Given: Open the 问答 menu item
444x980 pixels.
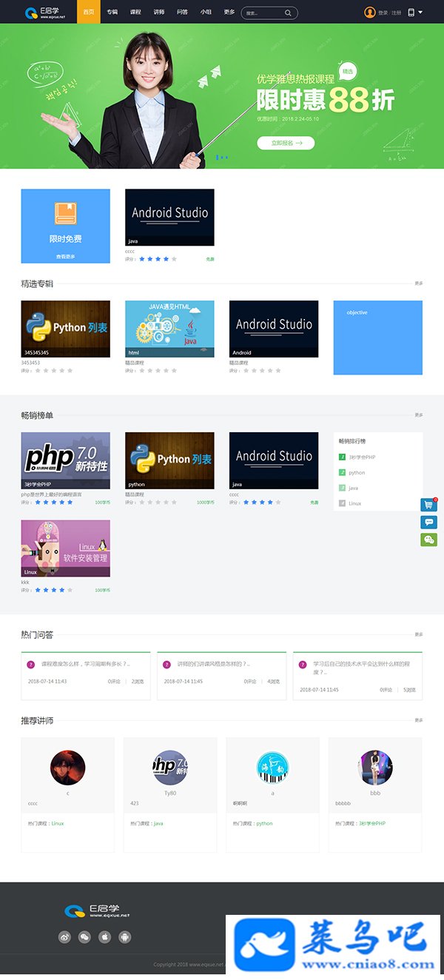Looking at the screenshot, I should [x=183, y=12].
